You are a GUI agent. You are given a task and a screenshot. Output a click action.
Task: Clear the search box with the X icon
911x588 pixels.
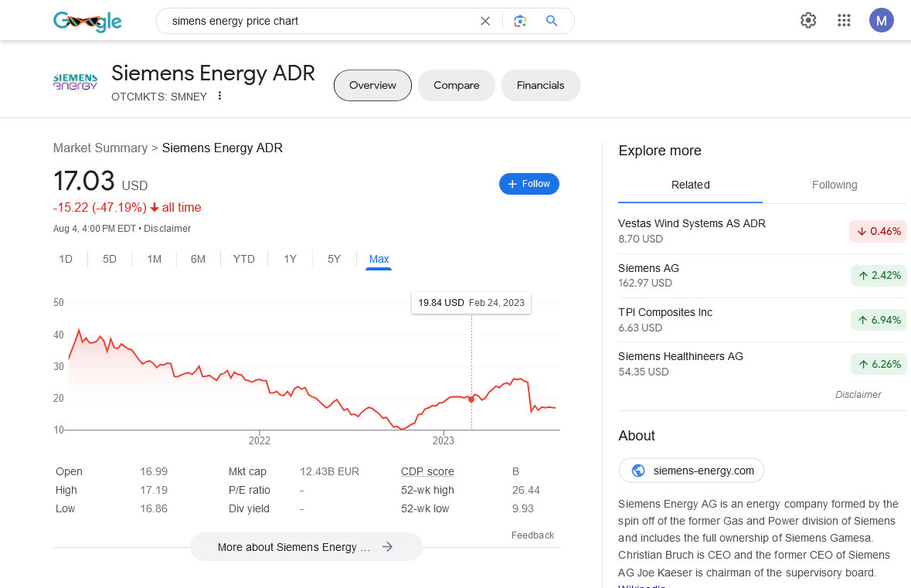[x=485, y=22]
